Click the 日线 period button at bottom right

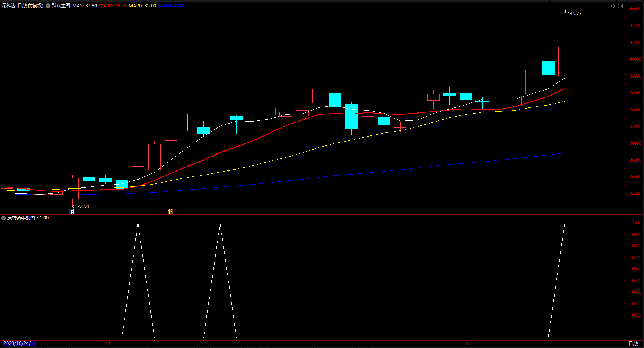click(x=633, y=344)
